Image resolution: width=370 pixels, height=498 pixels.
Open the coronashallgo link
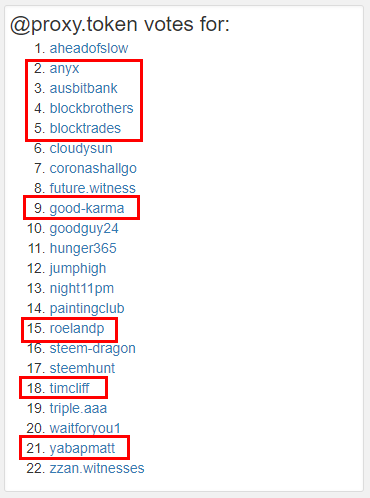(93, 169)
